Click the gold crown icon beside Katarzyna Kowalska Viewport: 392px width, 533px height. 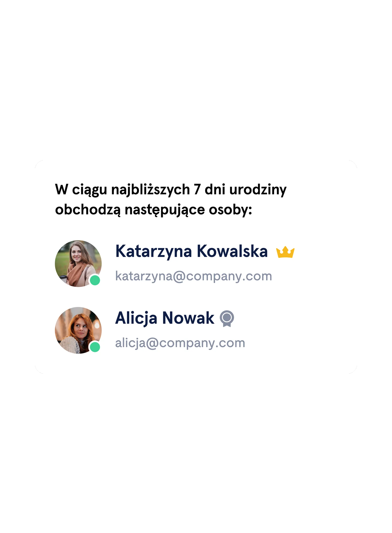[285, 252]
